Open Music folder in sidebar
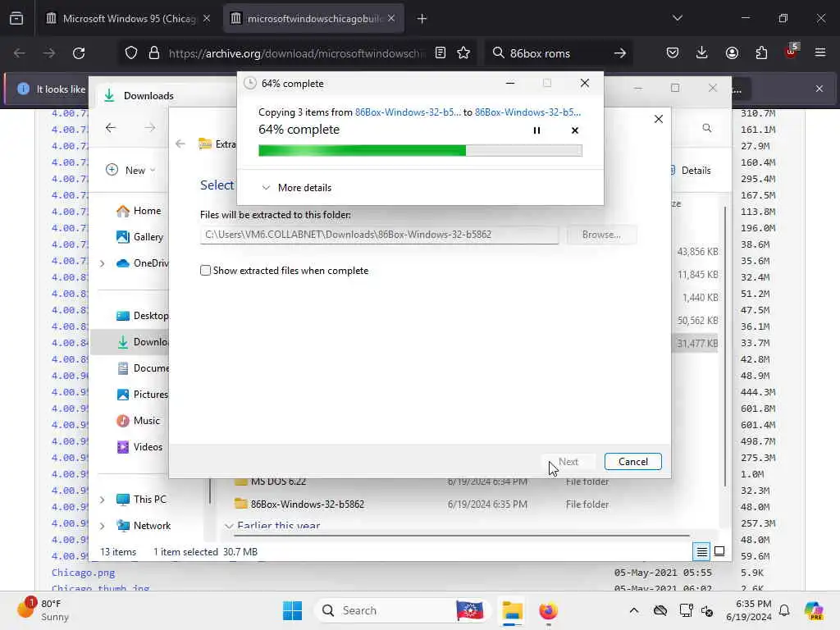Viewport: 840px width, 630px height. [138, 421]
